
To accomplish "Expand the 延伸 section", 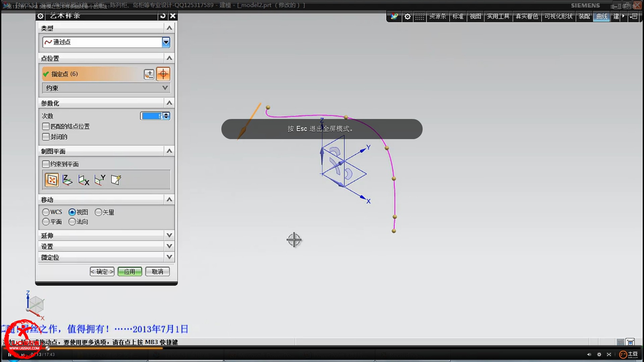I will (169, 235).
